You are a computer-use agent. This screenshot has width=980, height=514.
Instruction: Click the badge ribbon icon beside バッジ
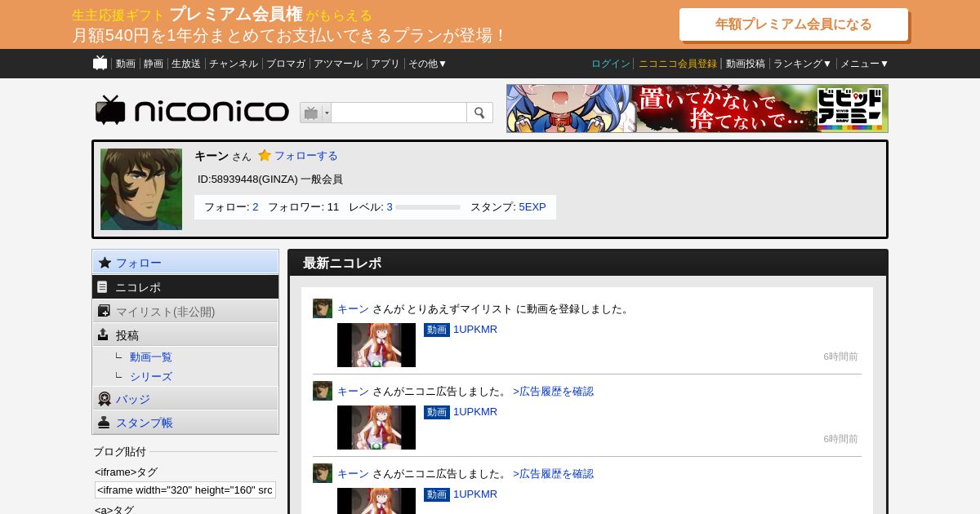coord(105,399)
